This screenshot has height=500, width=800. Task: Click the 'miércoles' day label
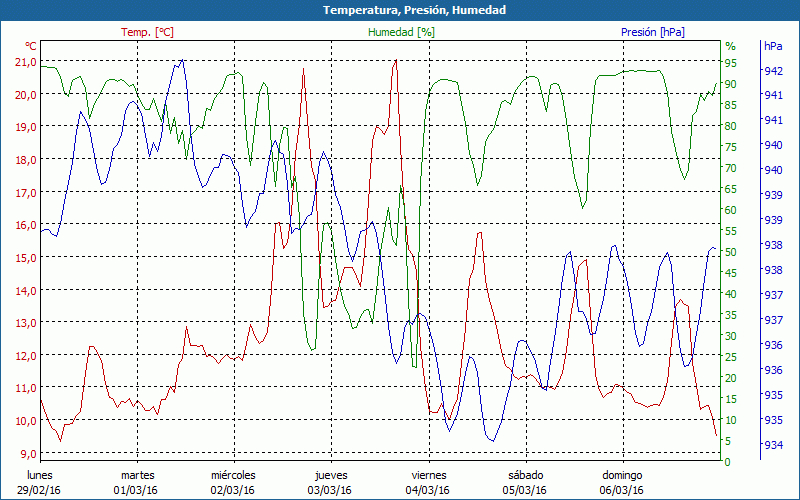click(233, 475)
